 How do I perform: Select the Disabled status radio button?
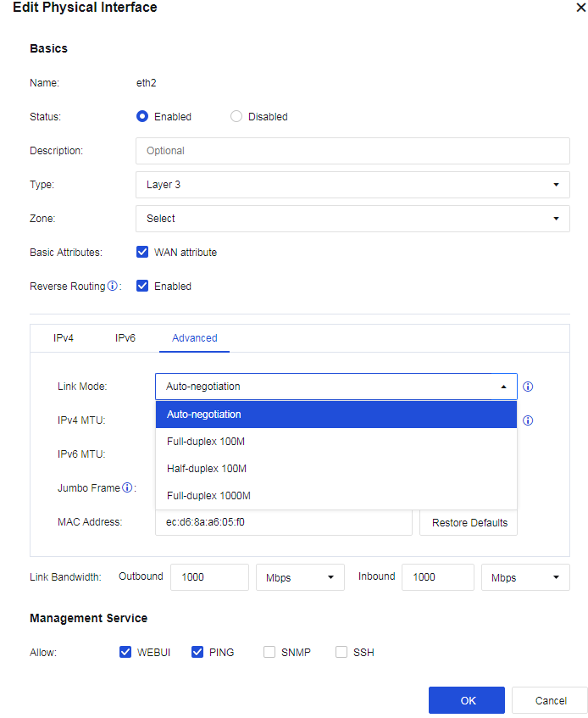tap(236, 117)
